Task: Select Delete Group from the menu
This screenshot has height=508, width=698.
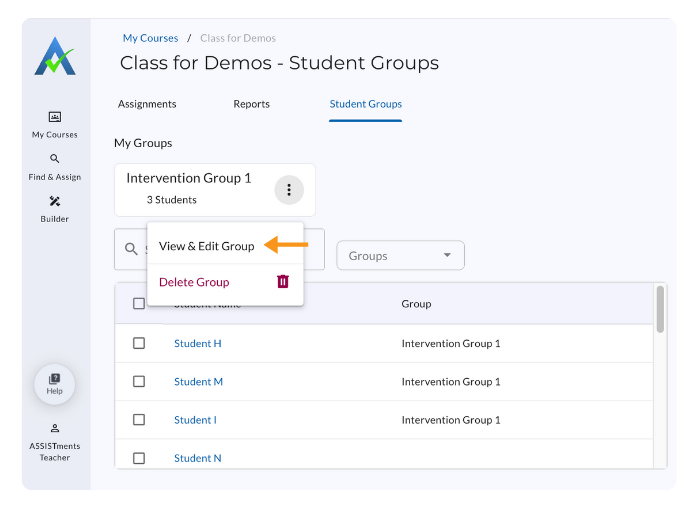Action: coord(194,282)
